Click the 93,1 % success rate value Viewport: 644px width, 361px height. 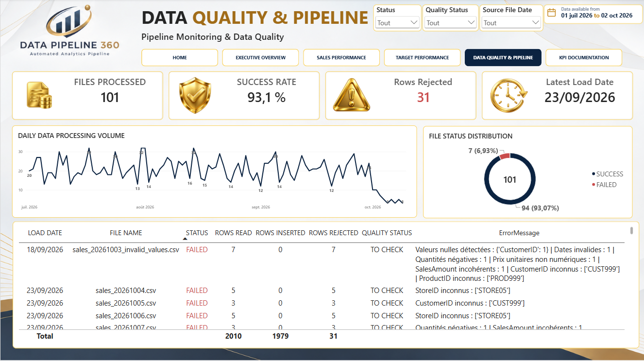267,98
